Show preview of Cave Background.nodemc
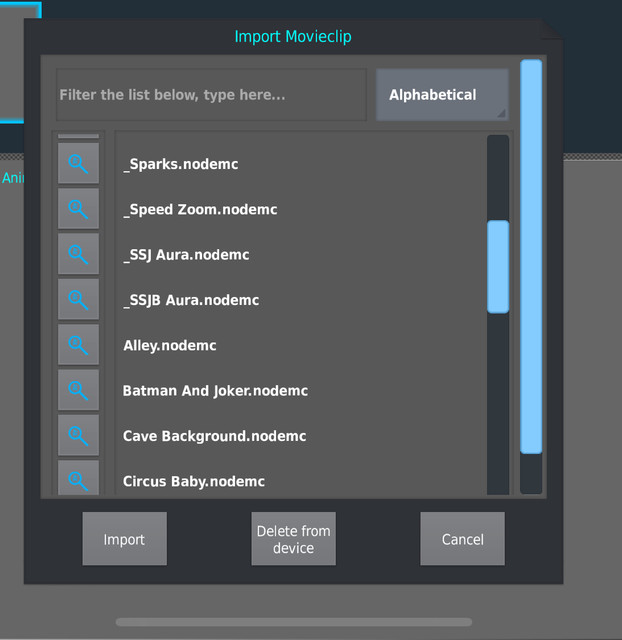This screenshot has width=622, height=640. 78,435
